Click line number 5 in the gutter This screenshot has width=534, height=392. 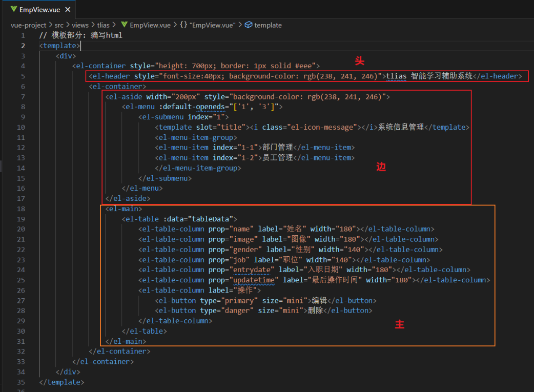(x=23, y=76)
